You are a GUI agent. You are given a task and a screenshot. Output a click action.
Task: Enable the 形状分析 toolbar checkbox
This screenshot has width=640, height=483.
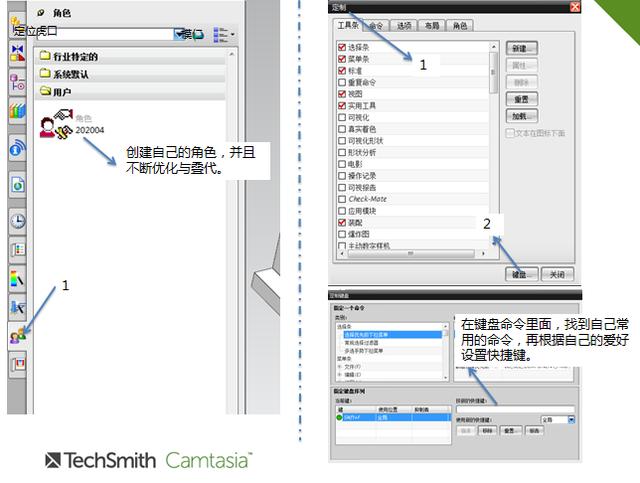click(x=342, y=152)
